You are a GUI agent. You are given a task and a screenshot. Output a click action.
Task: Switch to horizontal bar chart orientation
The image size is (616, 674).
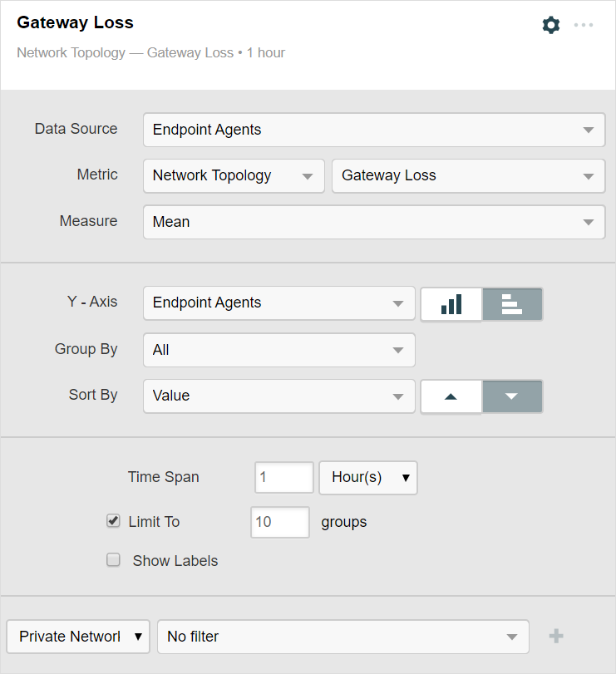pos(512,304)
